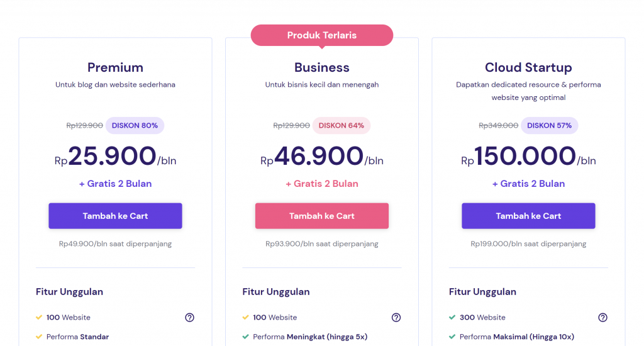Select the Cloud Startup plan title
644x346 pixels.
click(528, 67)
